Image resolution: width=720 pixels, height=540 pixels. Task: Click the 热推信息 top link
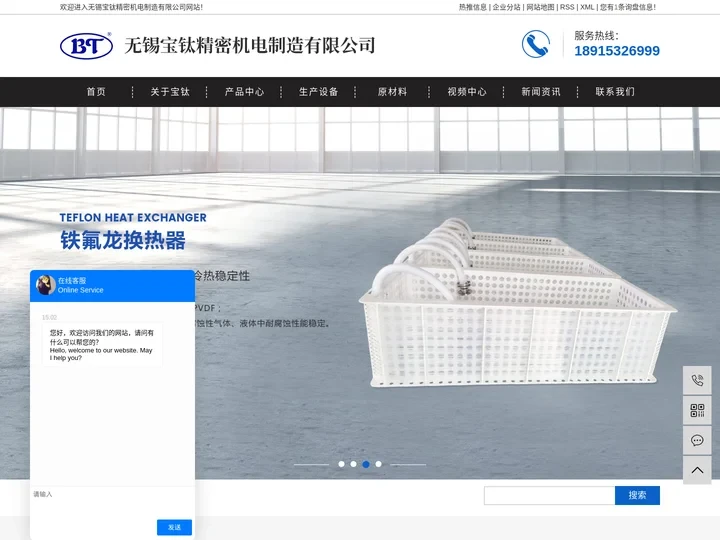point(472,7)
